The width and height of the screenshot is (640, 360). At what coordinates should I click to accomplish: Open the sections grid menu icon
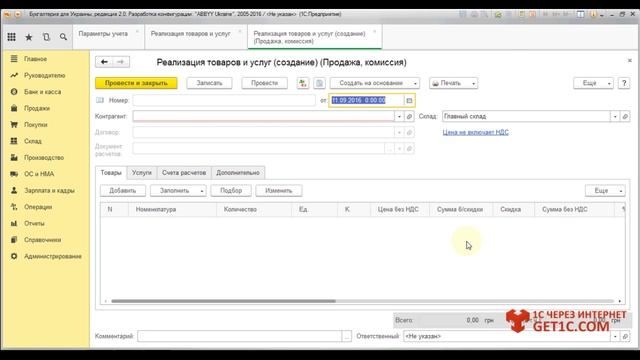11,37
